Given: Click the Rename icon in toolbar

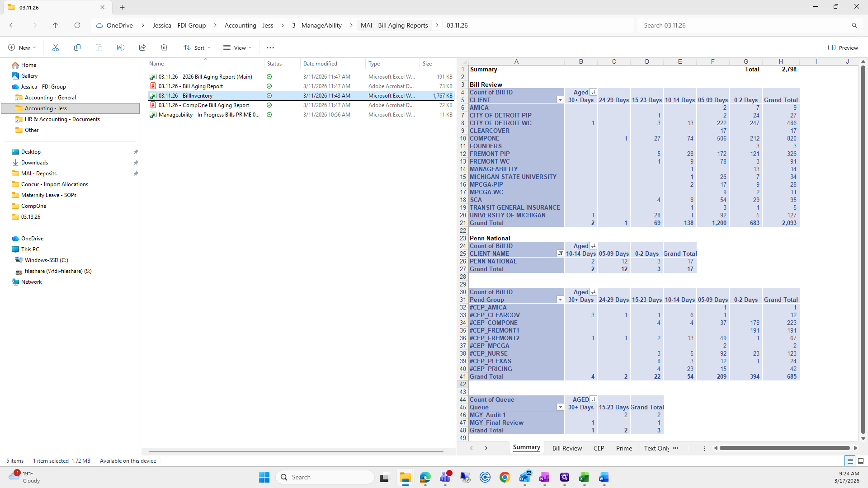Looking at the screenshot, I should click(121, 47).
